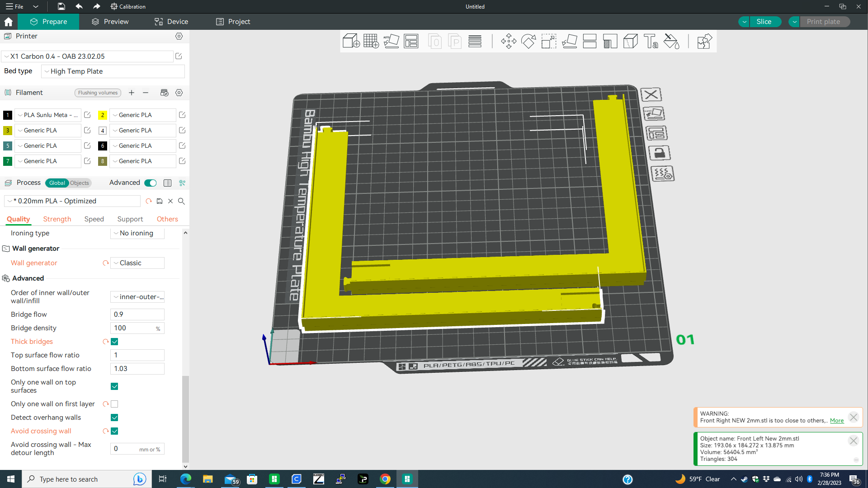Viewport: 868px width, 488px height.
Task: Open the 0.20mm PLA Optimized preset dropdown
Action: [x=72, y=201]
